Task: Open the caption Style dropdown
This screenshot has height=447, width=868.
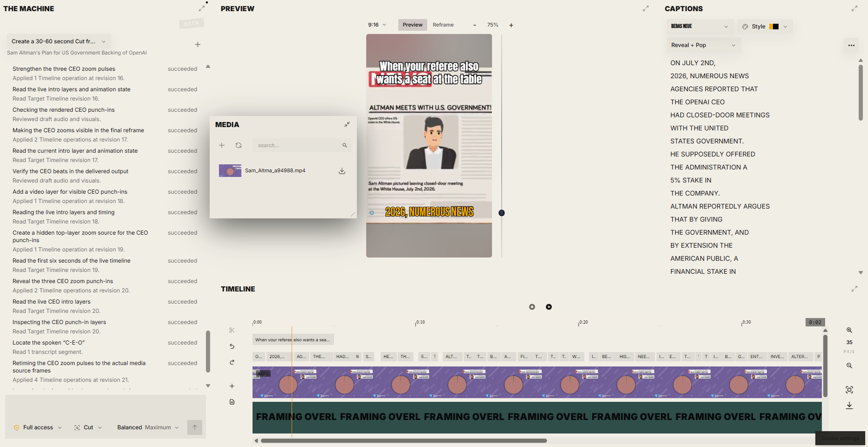Action: click(765, 27)
